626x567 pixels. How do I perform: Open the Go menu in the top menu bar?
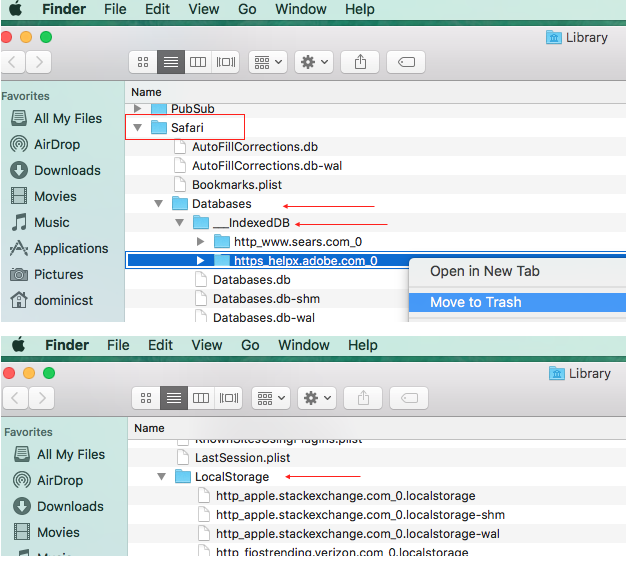pos(247,9)
